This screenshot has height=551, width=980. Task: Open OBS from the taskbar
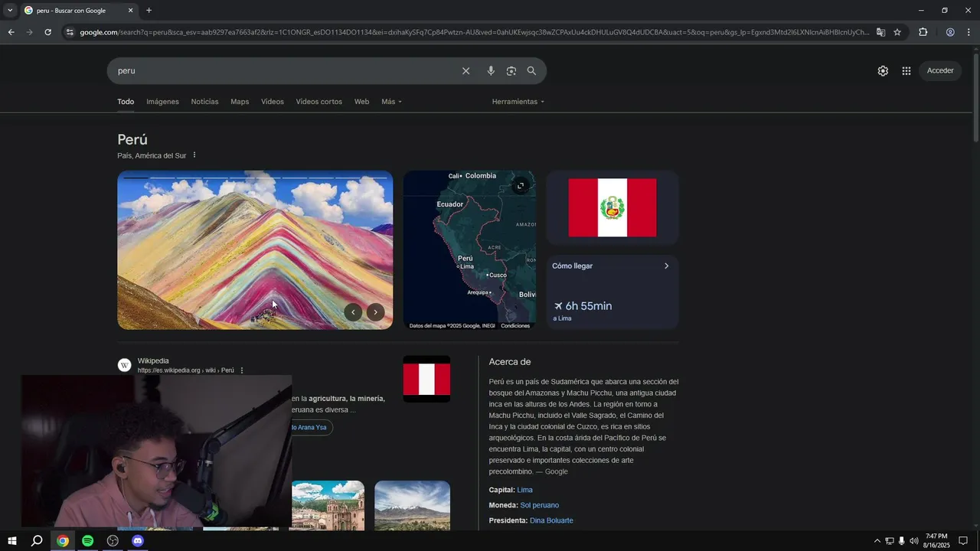point(113,541)
